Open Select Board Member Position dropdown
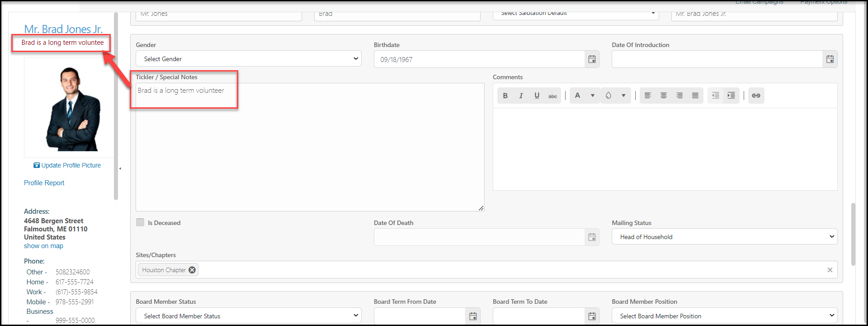Viewport: 868px width, 326px height. click(724, 316)
